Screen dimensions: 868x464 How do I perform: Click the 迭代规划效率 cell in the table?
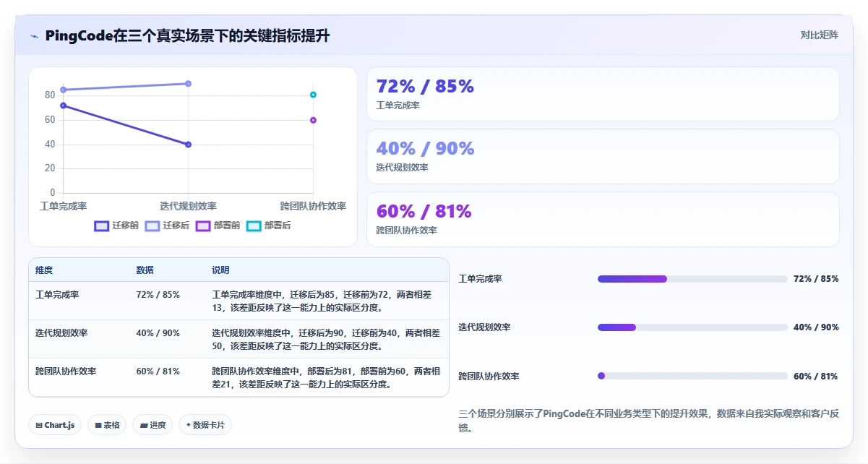(x=61, y=333)
